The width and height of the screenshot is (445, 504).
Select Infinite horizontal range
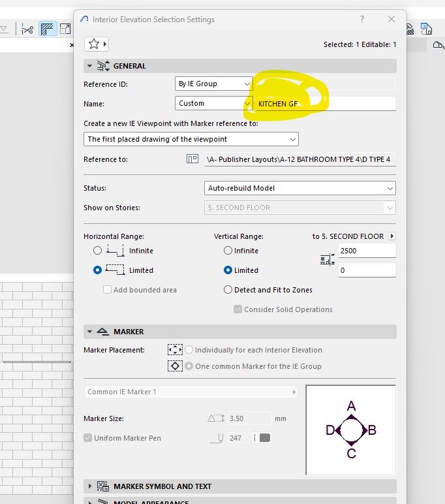97,251
